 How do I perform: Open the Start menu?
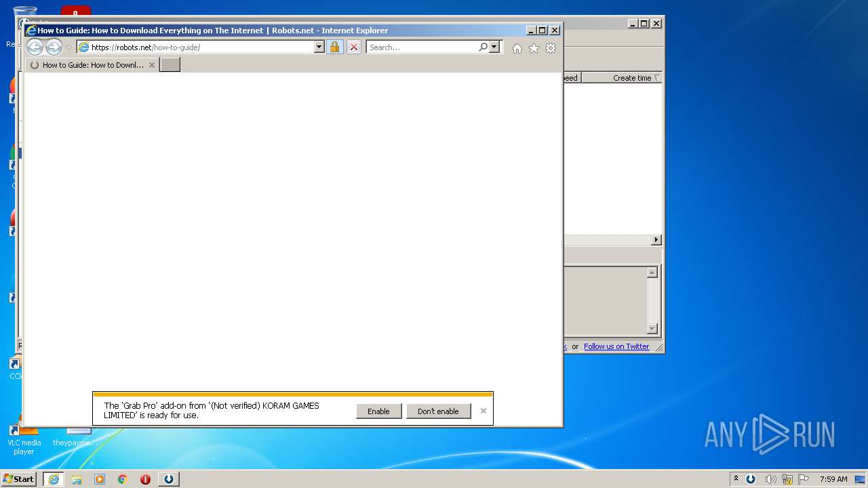[x=19, y=479]
